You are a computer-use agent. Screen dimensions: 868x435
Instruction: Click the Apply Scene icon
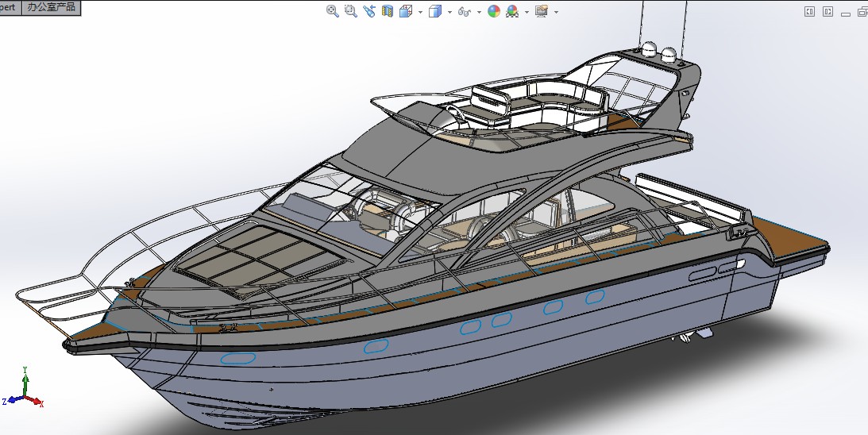tap(512, 11)
